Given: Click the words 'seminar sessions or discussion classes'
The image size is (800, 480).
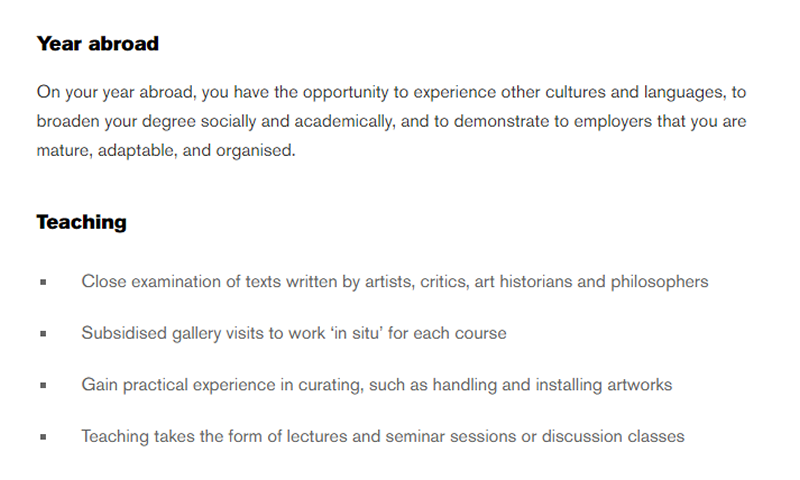Looking at the screenshot, I should click(535, 436).
